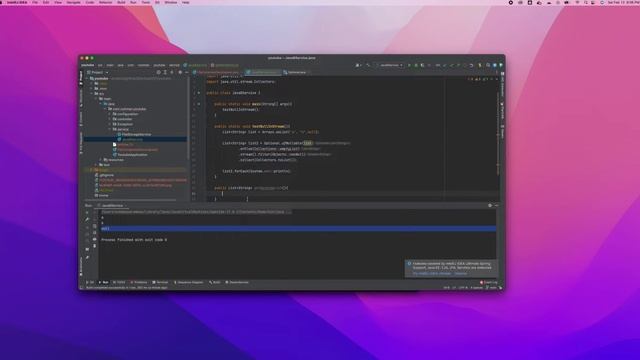Image resolution: width=640 pixels, height=360 pixels.
Task: Expand all nodes in the Project panel
Action: point(165,72)
